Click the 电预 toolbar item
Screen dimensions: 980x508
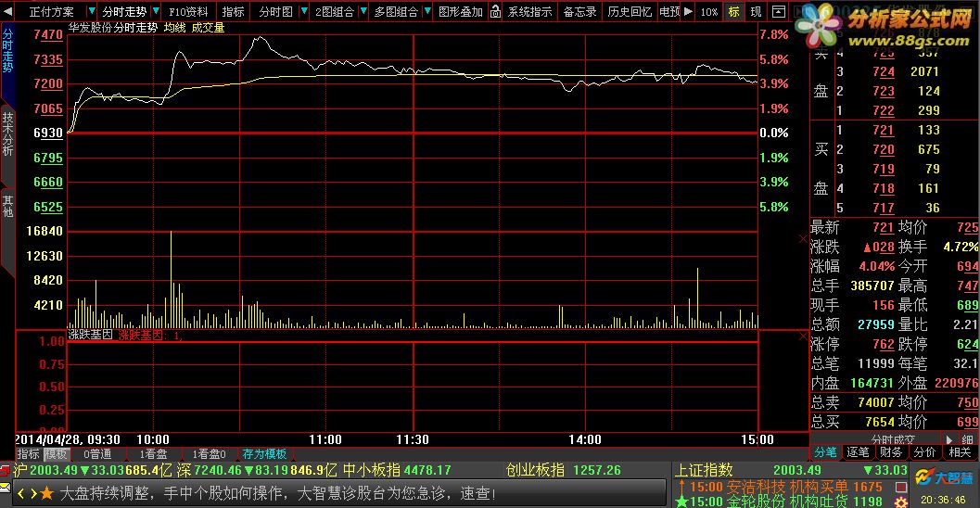click(x=669, y=11)
